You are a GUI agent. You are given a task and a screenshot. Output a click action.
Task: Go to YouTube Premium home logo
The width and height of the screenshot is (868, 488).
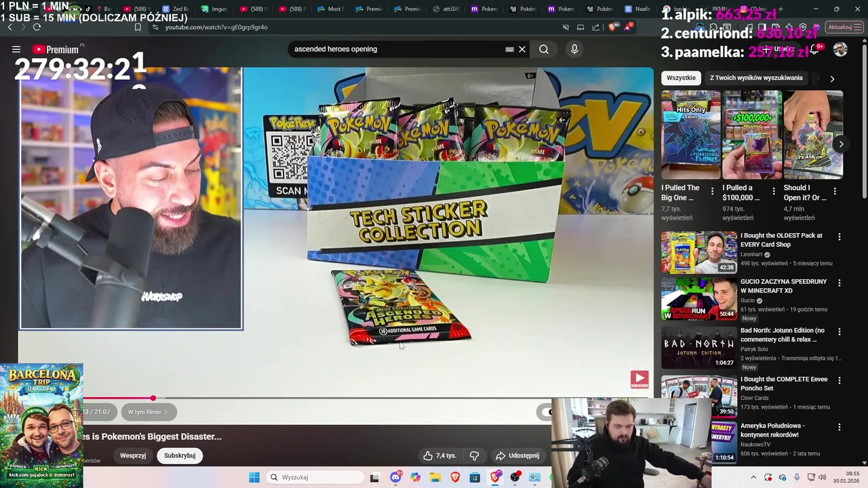[56, 49]
